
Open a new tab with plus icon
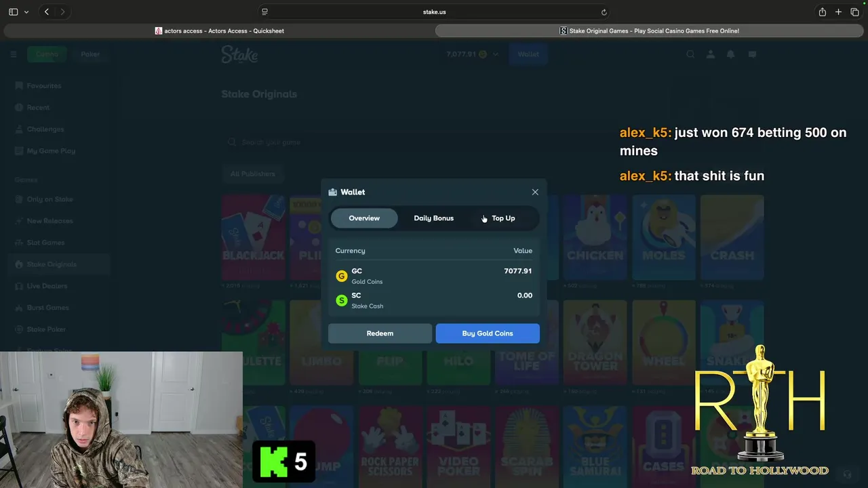tap(838, 12)
